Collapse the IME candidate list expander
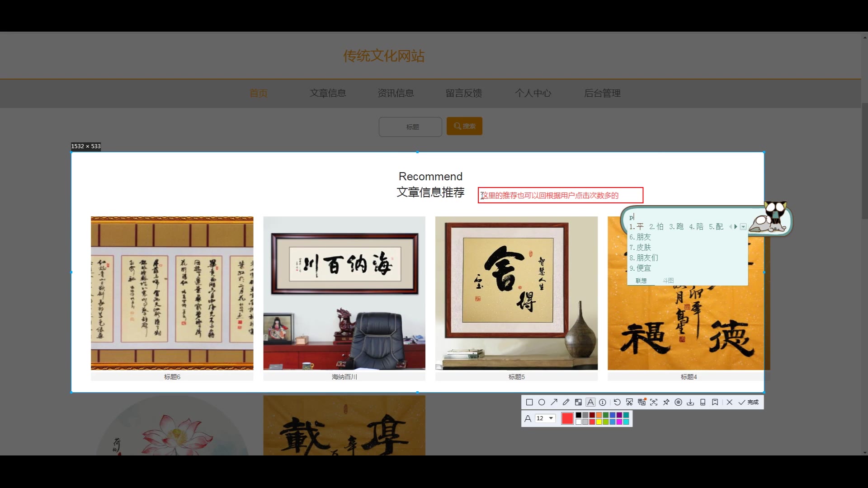The height and width of the screenshot is (488, 868). tap(743, 227)
